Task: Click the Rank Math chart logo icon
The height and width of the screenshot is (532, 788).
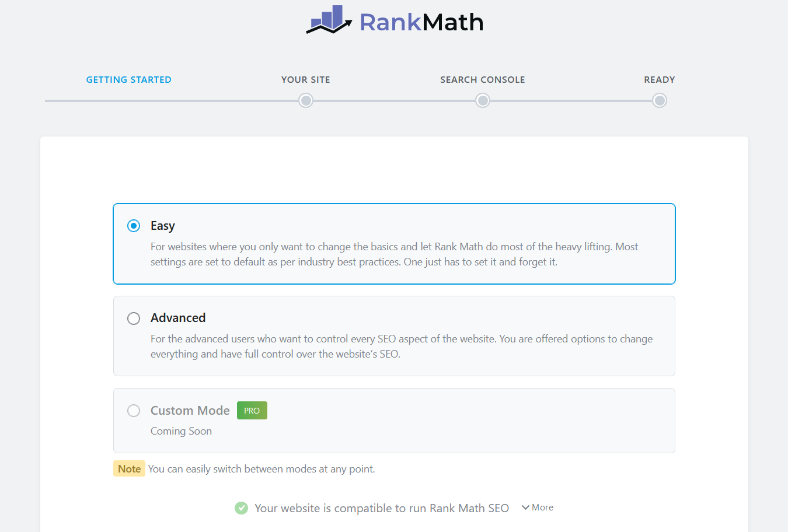Action: (329, 19)
